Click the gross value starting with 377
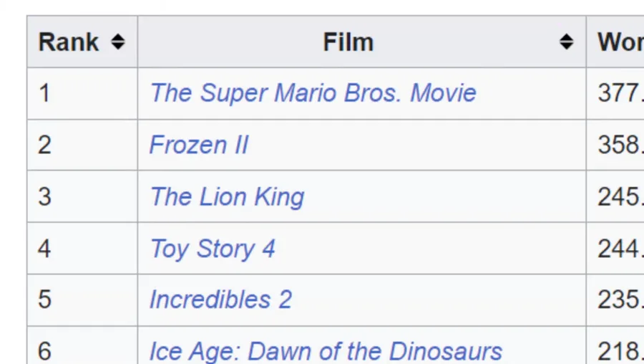 pyautogui.click(x=619, y=93)
